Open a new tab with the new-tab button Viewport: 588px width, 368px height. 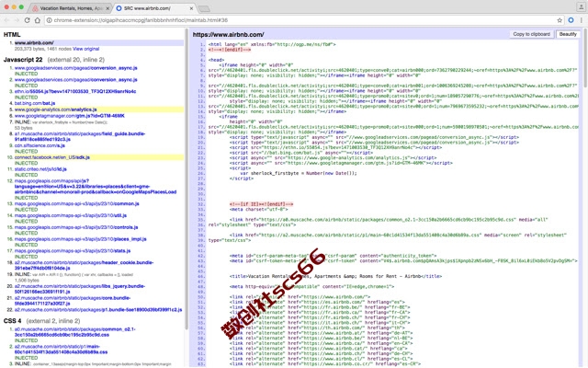tap(204, 8)
